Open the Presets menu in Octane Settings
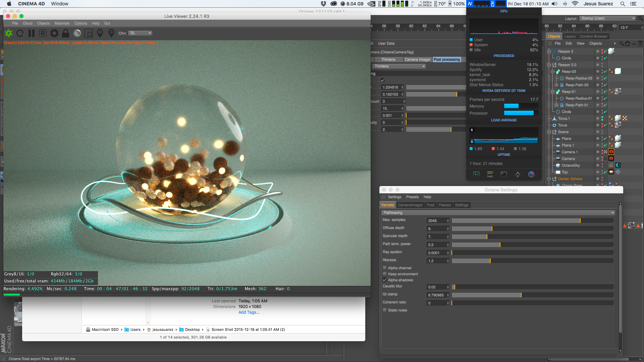This screenshot has width=644, height=362. coord(412,197)
